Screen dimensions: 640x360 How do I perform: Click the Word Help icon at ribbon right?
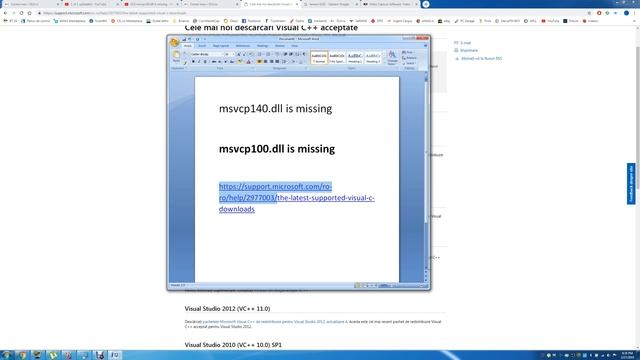(425, 46)
